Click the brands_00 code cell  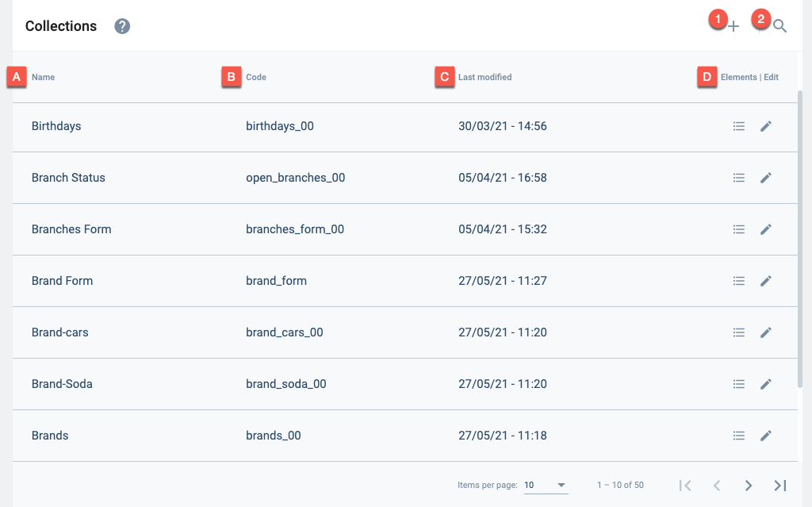click(274, 436)
